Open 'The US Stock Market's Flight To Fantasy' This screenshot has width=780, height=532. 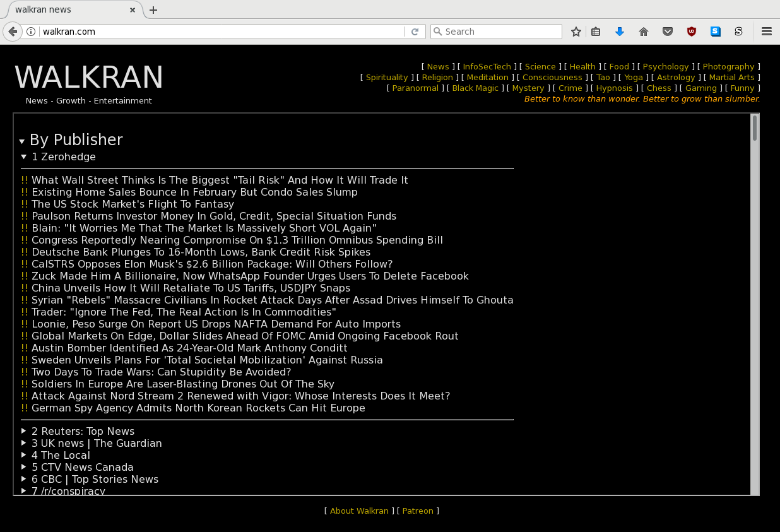[x=133, y=204]
